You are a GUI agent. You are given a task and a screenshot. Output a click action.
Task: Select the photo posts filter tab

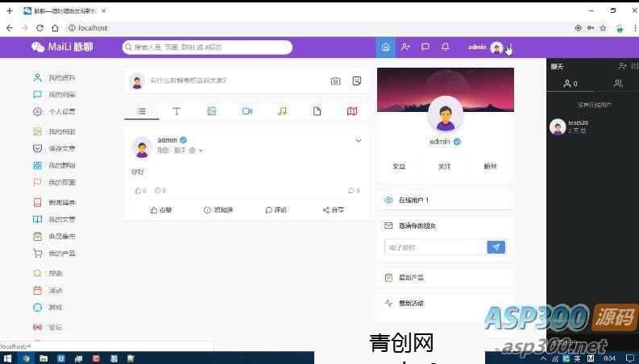(x=211, y=111)
